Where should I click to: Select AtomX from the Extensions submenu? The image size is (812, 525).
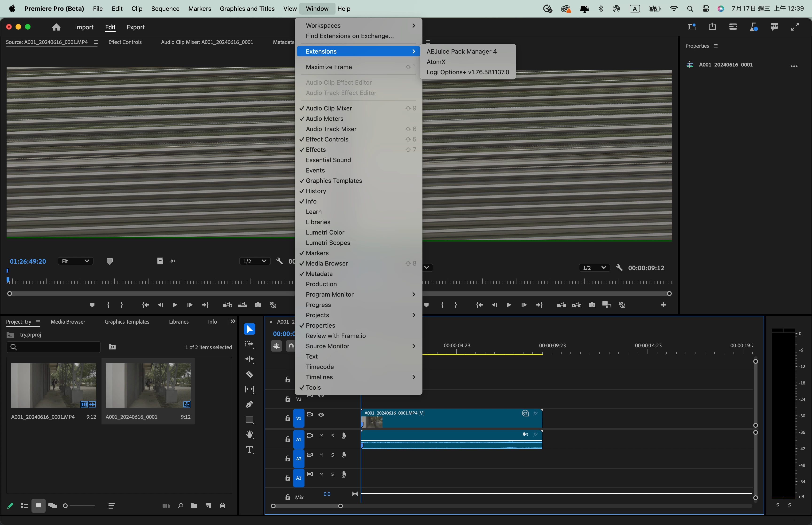click(x=436, y=62)
